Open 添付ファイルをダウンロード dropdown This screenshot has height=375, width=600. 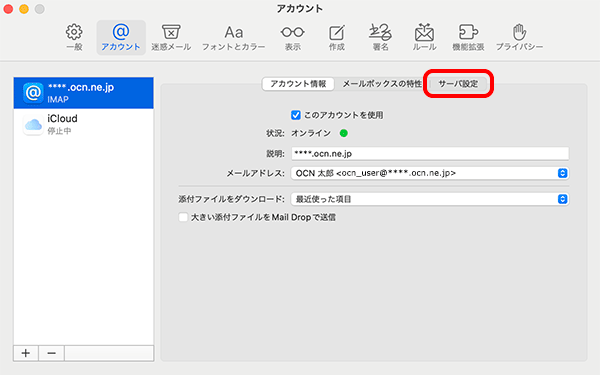click(430, 199)
